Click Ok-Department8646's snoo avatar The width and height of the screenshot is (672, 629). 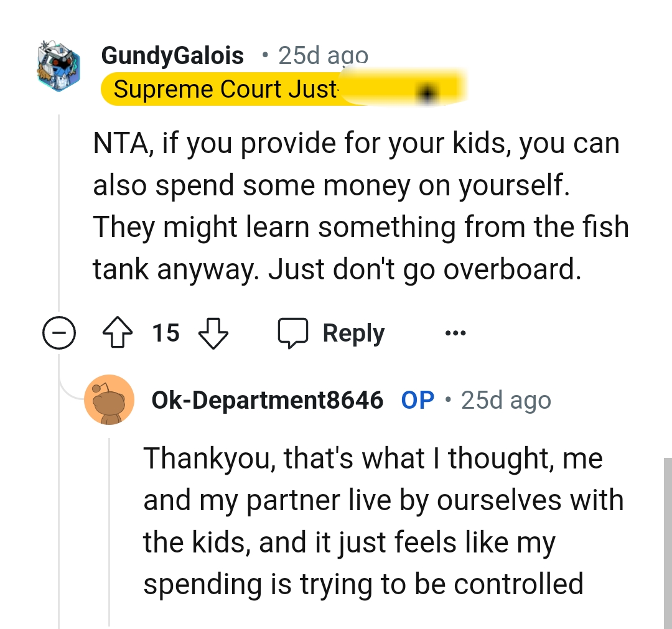tap(110, 400)
